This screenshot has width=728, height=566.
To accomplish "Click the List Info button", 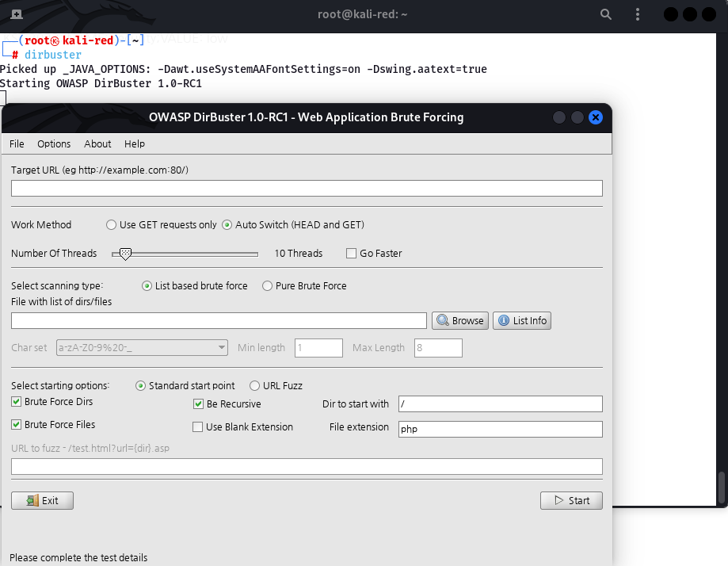I will (522, 320).
